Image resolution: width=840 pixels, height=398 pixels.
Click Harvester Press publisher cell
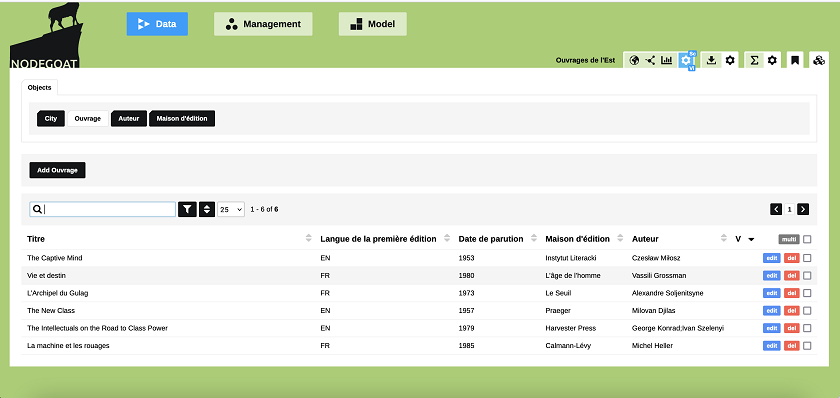571,328
